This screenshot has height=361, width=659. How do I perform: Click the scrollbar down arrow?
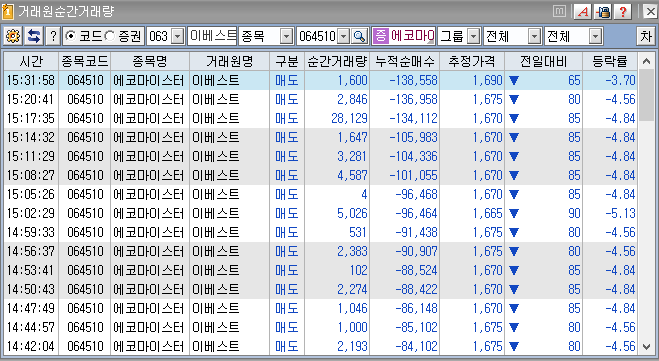click(x=646, y=347)
